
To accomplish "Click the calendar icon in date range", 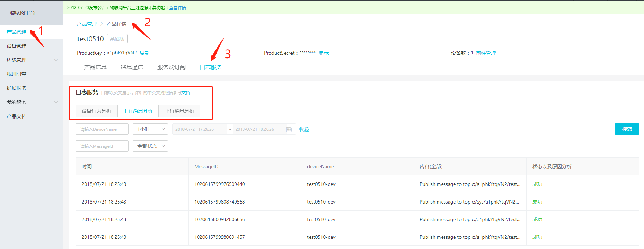I will (289, 129).
